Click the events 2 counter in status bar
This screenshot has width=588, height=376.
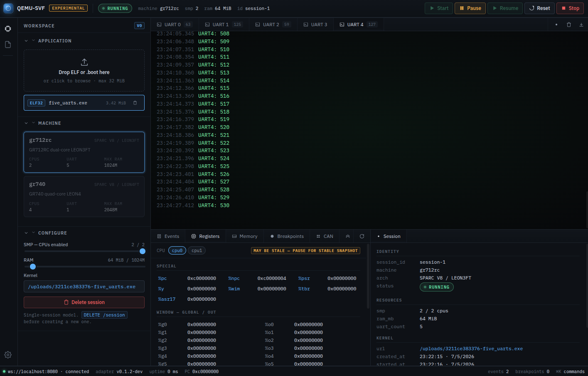coord(498,371)
